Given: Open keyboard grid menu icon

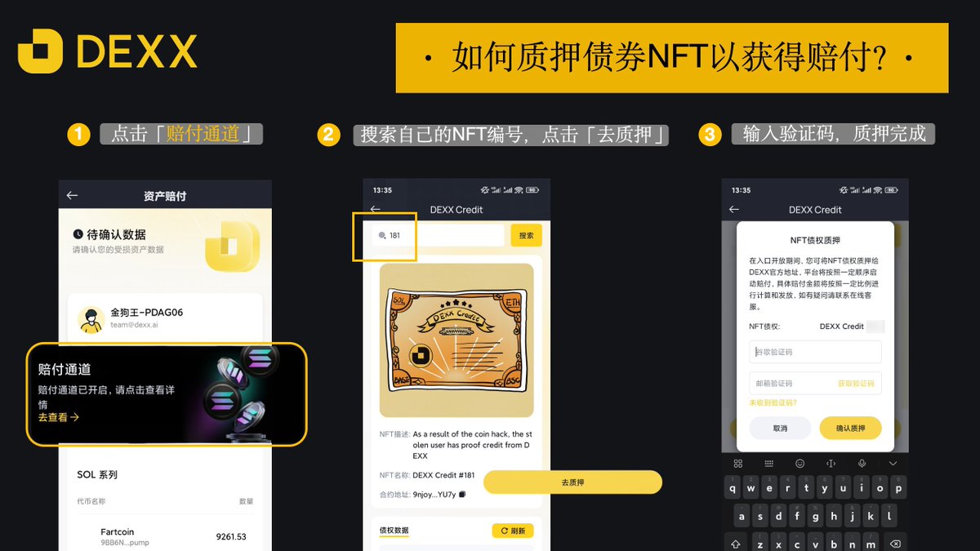Looking at the screenshot, I should coord(738,464).
